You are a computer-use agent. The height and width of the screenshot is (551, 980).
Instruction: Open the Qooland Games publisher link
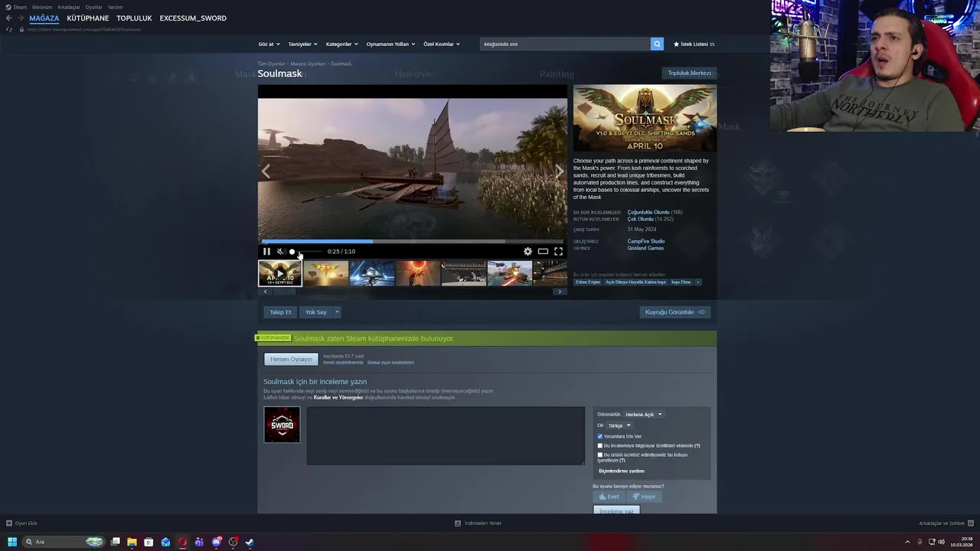(x=645, y=248)
